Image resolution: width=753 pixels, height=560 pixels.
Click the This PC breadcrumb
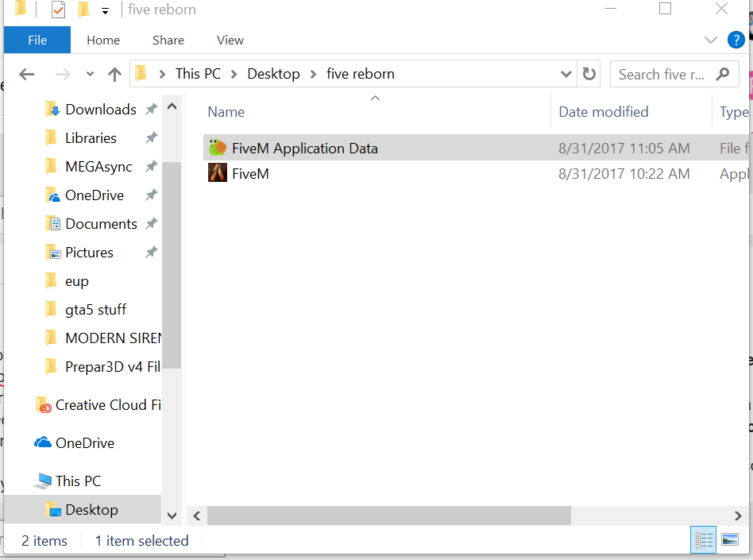[198, 74]
